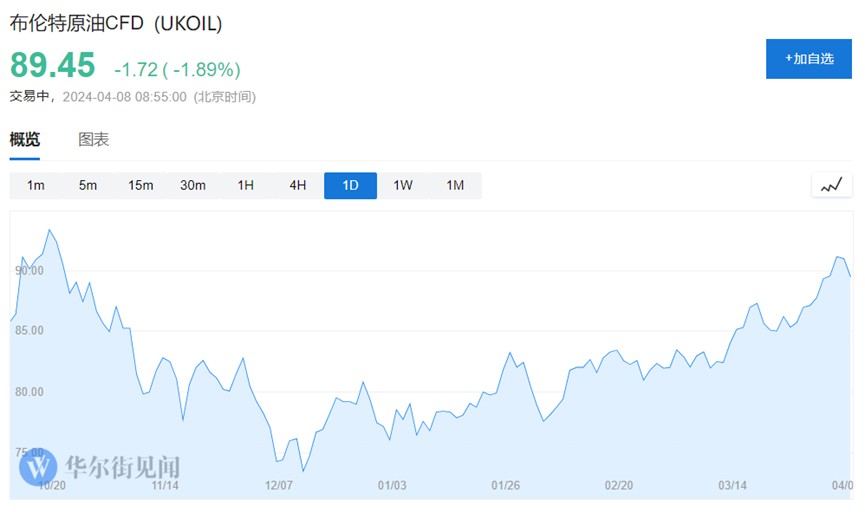Set chart interval to 1H
Screen dimensions: 865x512
pyautogui.click(x=245, y=185)
